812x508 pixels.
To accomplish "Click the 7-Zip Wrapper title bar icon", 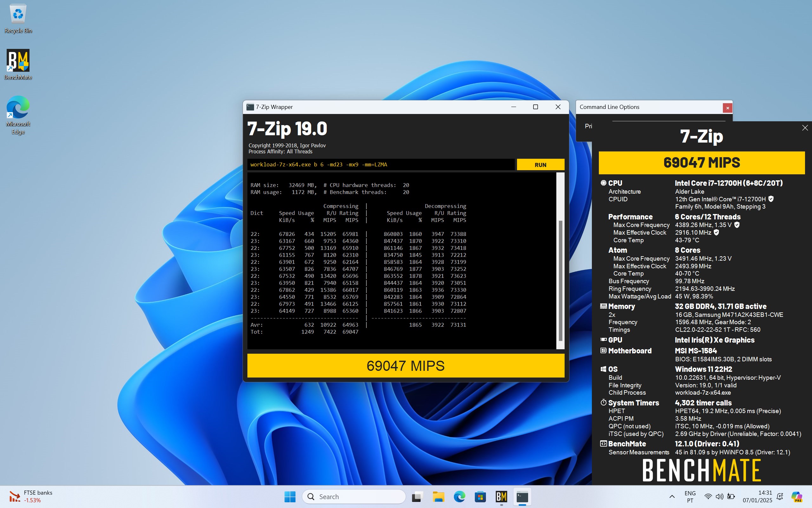I will (250, 107).
